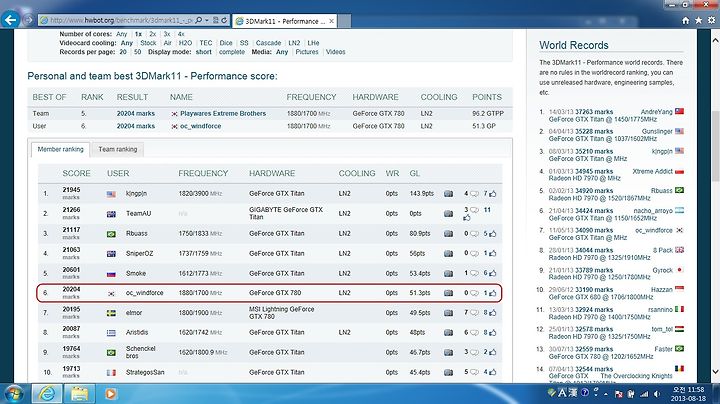This screenshot has height=404, width=720.
Task: Click thumbs-up icon in elmor row
Action: click(493, 313)
